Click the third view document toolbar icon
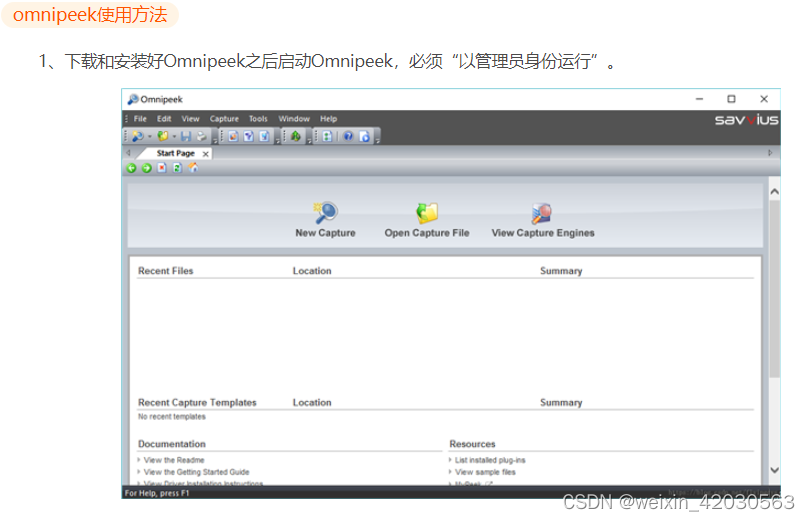810x521 pixels. [264, 136]
